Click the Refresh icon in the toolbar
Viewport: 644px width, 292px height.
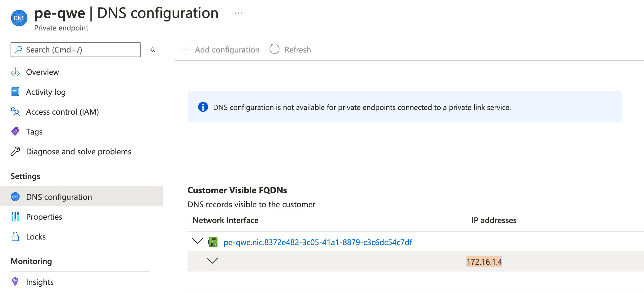pos(274,49)
